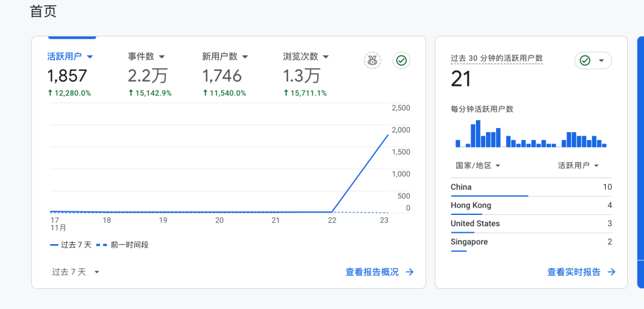Click the 首页 page heading
The height and width of the screenshot is (309, 644).
tap(43, 11)
